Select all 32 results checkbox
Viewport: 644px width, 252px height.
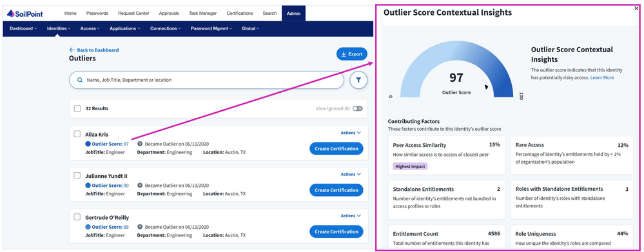pos(77,109)
